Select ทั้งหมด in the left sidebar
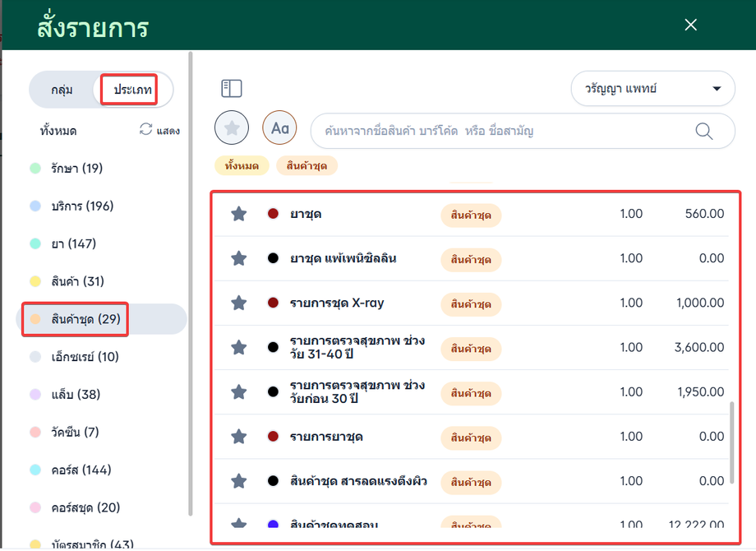This screenshot has width=756, height=551. tap(58, 131)
